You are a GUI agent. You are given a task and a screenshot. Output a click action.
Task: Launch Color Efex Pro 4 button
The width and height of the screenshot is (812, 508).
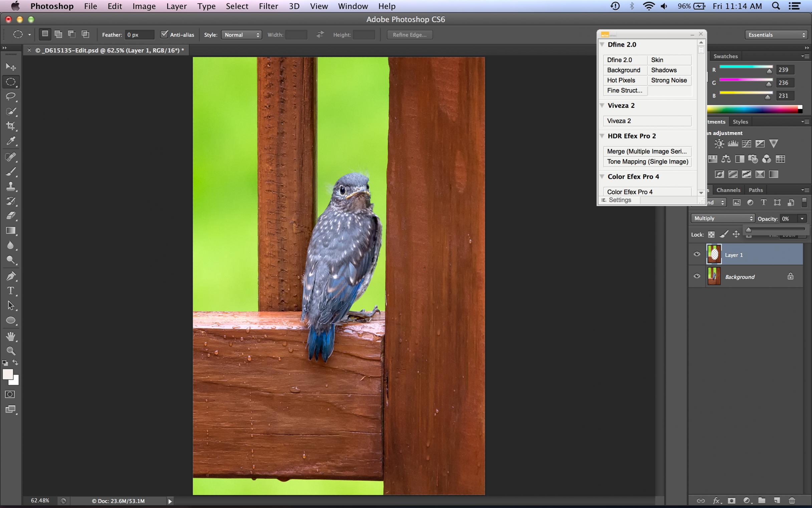click(x=647, y=192)
